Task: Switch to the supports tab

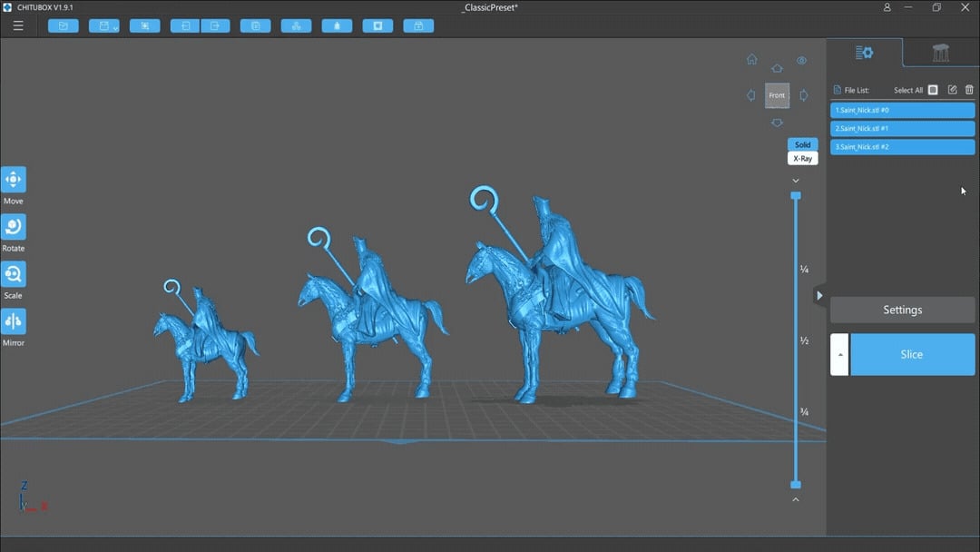Action: 940,54
